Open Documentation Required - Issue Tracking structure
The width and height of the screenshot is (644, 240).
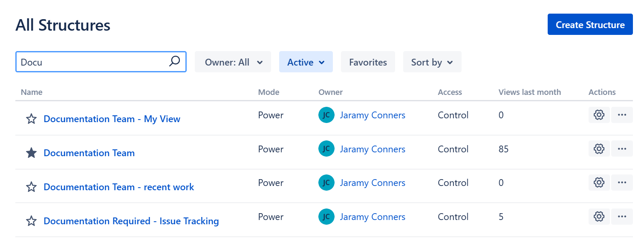tap(131, 221)
